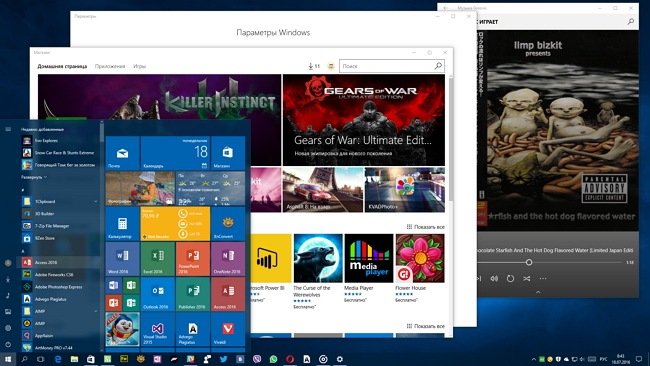Open recently added Evo Explores app
Screen dimensions: 650x366
point(58,141)
